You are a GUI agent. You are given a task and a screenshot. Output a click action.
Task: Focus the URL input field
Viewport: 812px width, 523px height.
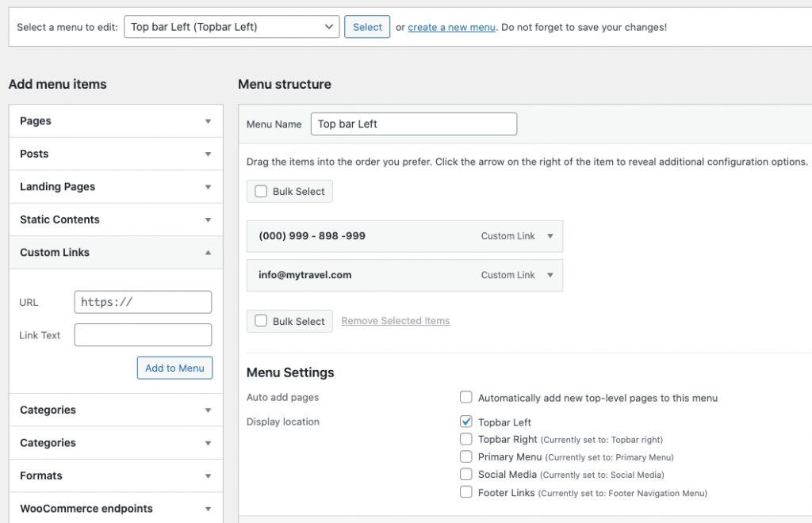143,302
